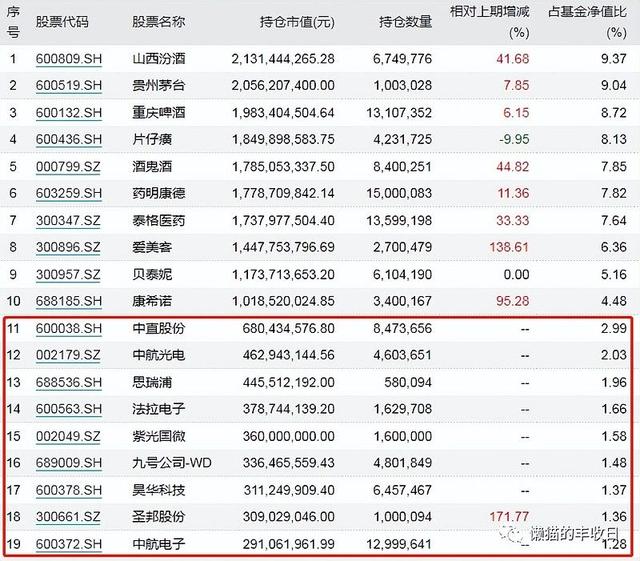640x561 pixels.
Task: Click market value 2,131,444,265.28
Action: 283,59
